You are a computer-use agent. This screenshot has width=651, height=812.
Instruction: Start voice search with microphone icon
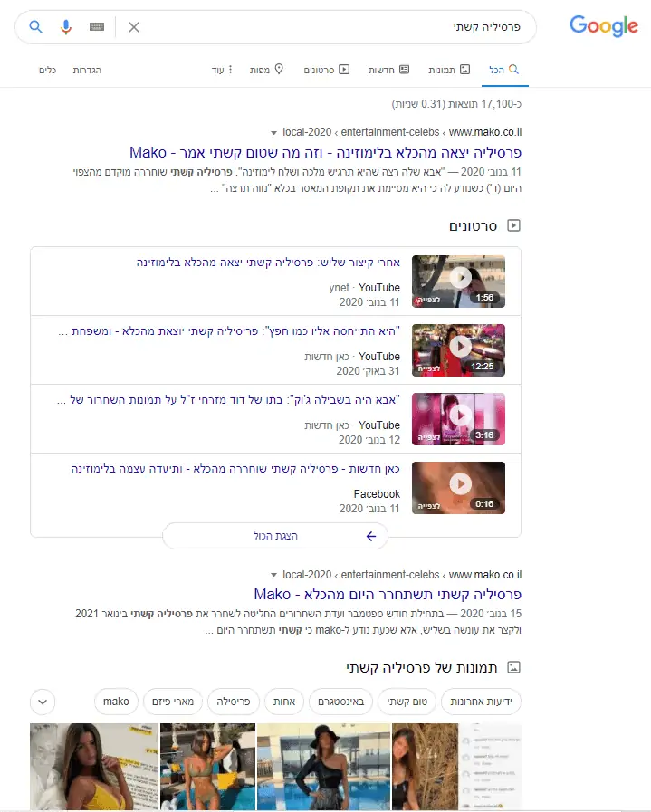pos(66,26)
